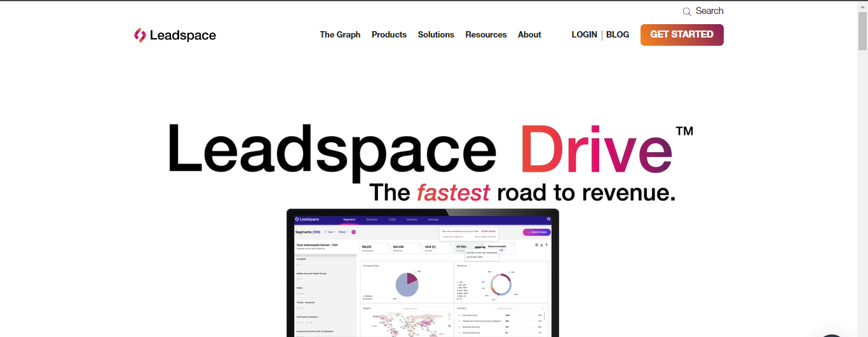Click the funnel filter icon in dashboard preview
The image size is (868, 337).
tap(546, 245)
